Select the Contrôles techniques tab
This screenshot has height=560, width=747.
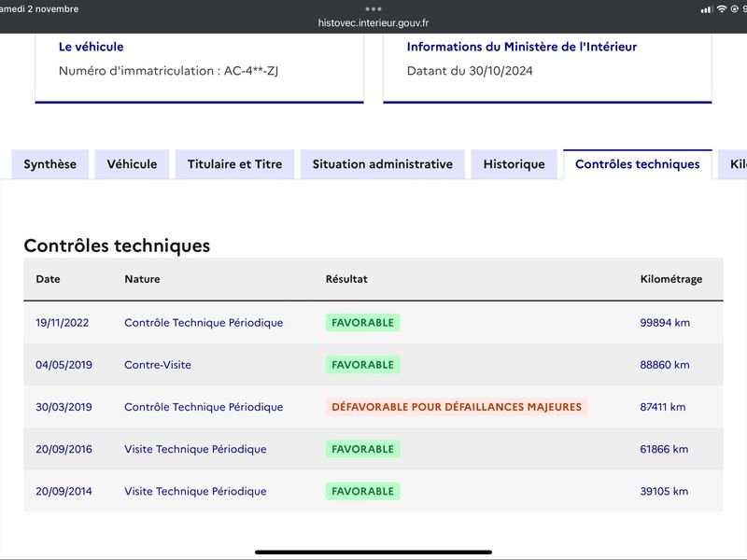[638, 164]
